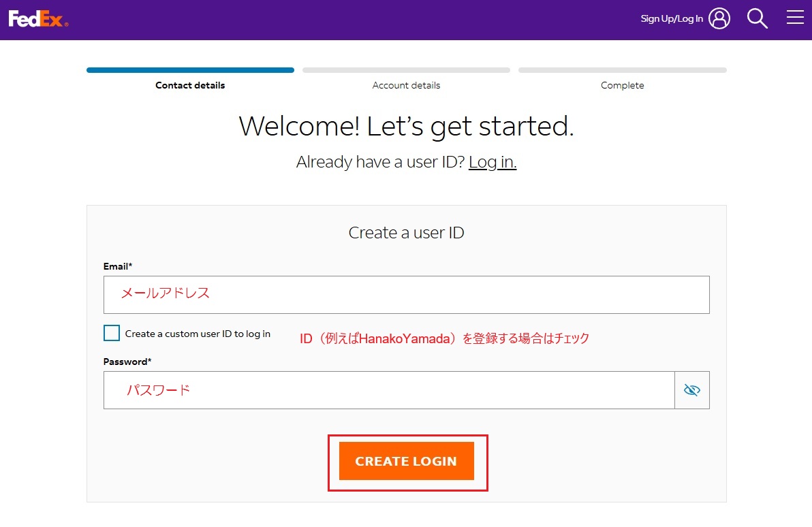This screenshot has height=527, width=812.
Task: Open the hamburger navigation menu
Action: (x=795, y=18)
